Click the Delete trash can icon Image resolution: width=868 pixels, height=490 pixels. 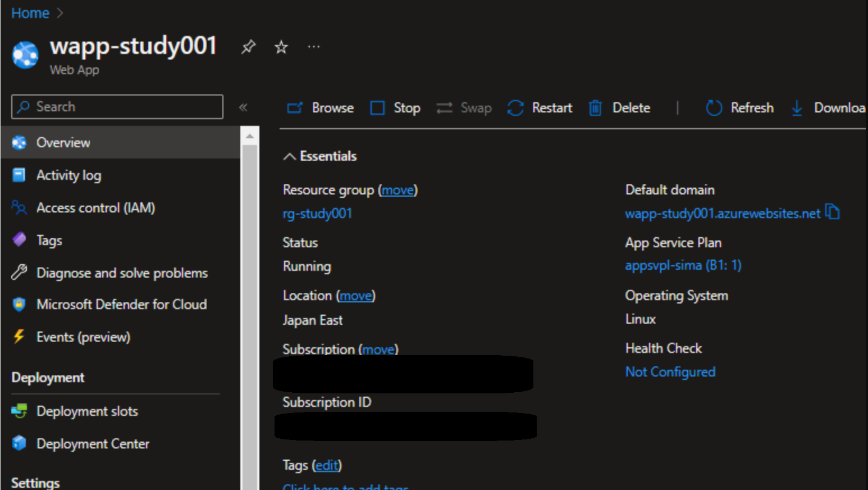coord(595,107)
